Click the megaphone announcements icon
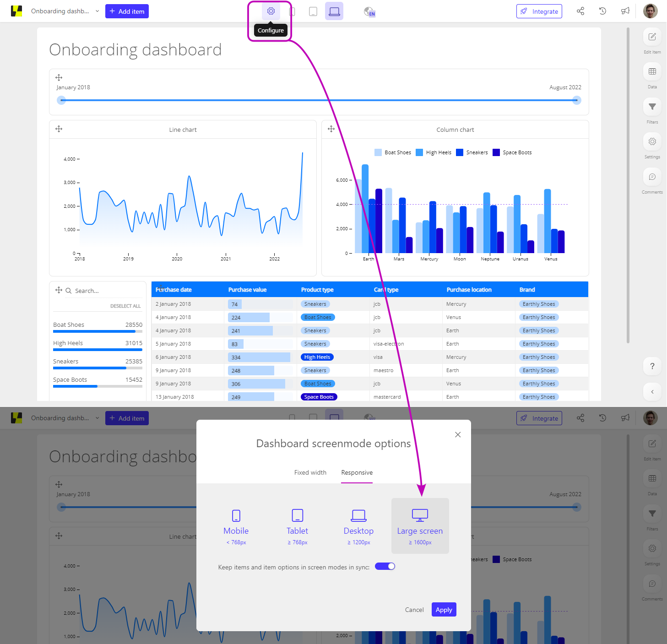Viewport: 667px width, 644px height. (x=625, y=11)
